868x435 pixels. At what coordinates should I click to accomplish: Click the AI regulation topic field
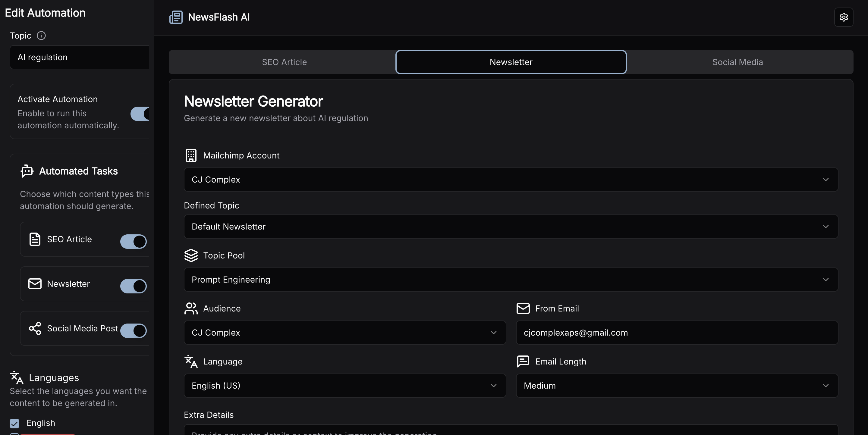(x=80, y=58)
